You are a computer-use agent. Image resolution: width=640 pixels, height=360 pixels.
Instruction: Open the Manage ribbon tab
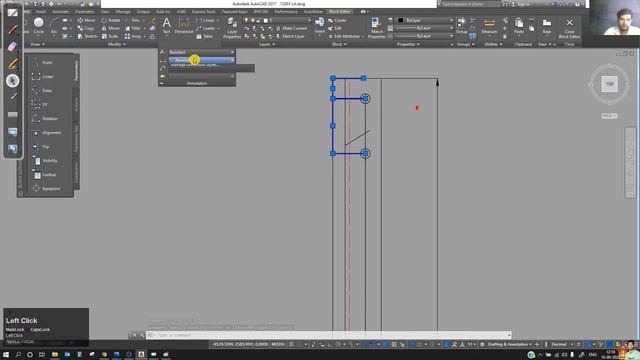coord(123,11)
